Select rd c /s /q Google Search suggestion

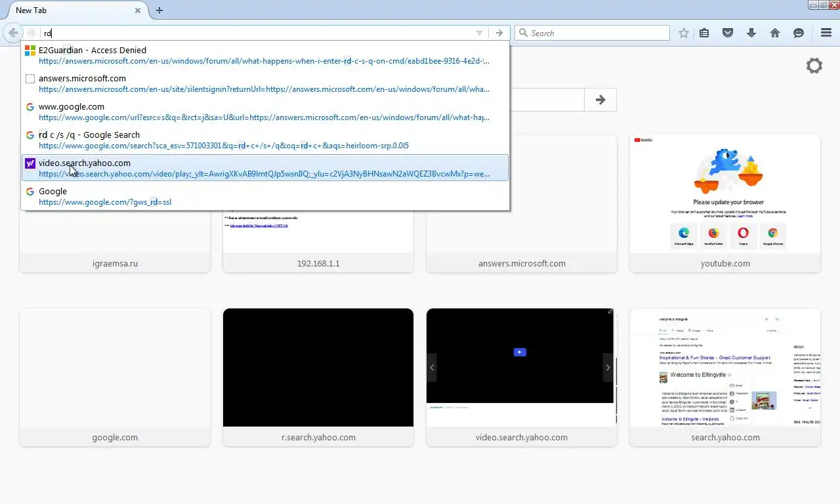point(265,140)
